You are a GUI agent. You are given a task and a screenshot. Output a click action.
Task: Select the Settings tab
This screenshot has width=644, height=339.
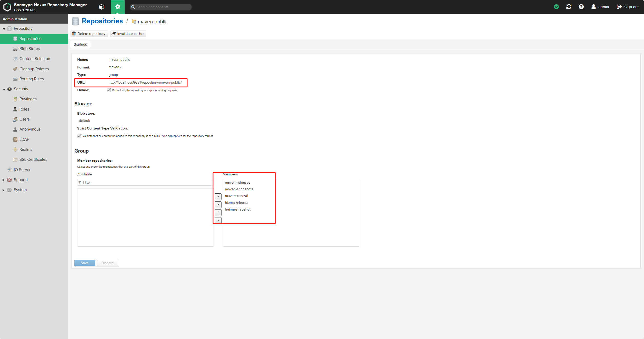80,45
